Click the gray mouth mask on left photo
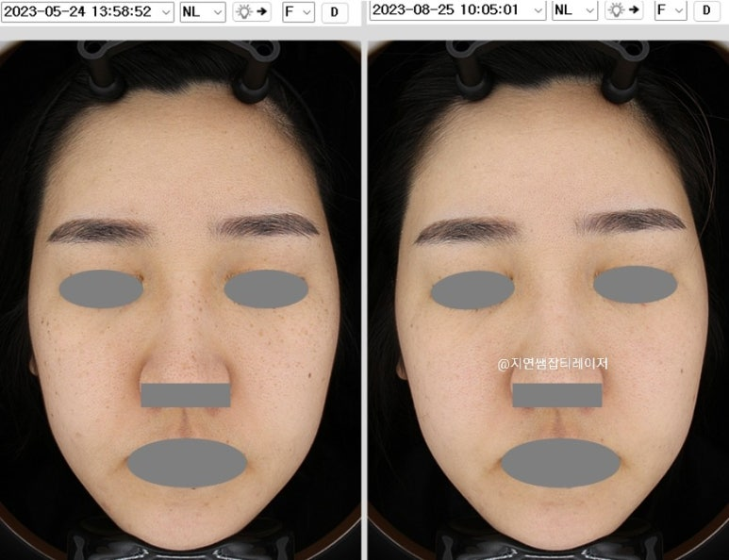 coord(186,462)
